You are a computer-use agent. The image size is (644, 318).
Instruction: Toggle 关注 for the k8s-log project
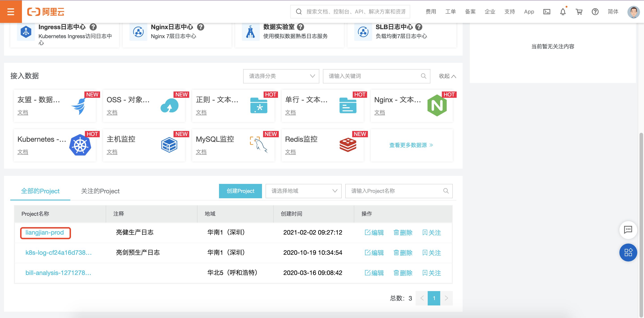coord(431,253)
